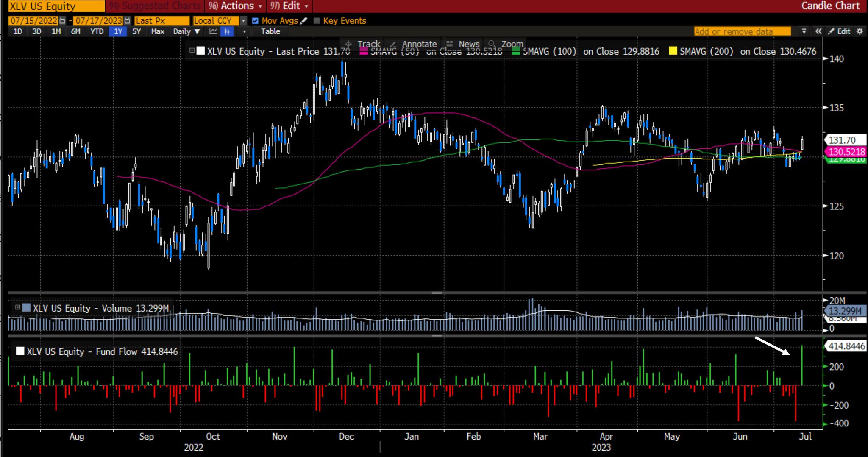Uncheck the Mov Avgs checkbox
The image size is (868, 457).
click(255, 21)
